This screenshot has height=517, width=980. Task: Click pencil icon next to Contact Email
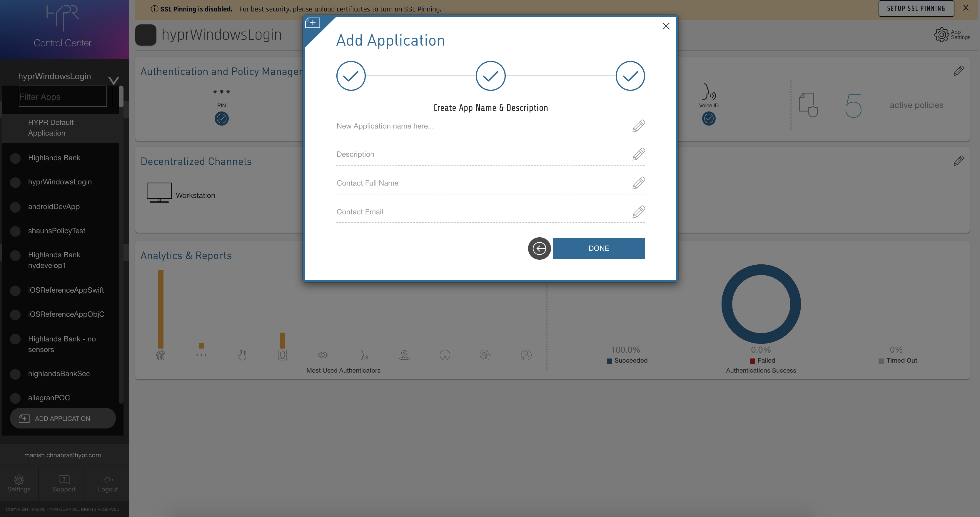(x=638, y=211)
